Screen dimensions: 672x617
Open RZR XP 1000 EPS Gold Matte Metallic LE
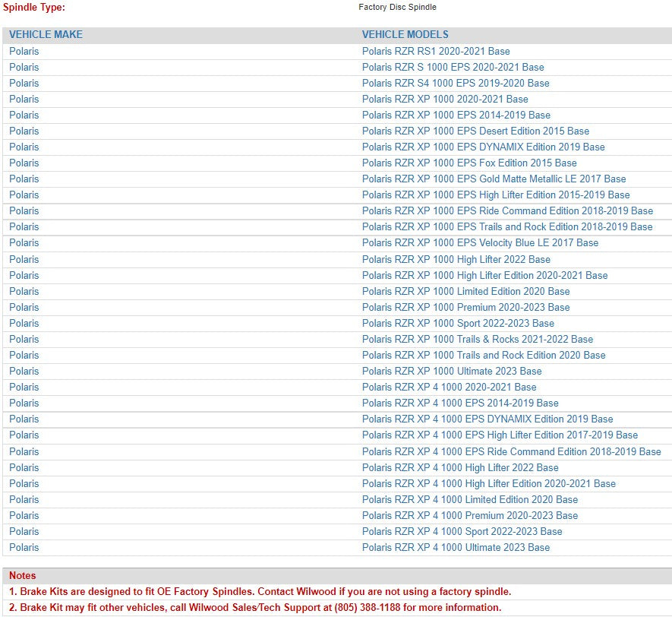(494, 179)
